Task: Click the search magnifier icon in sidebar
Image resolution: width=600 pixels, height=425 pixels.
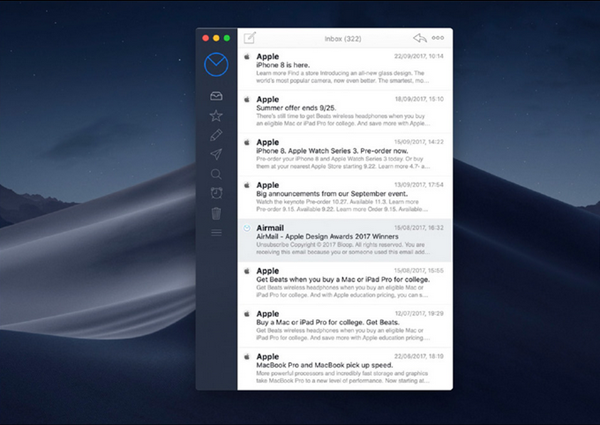Action: tap(216, 174)
